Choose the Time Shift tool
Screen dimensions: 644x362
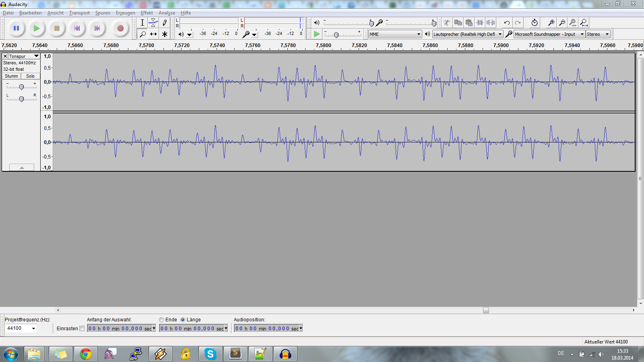153,34
